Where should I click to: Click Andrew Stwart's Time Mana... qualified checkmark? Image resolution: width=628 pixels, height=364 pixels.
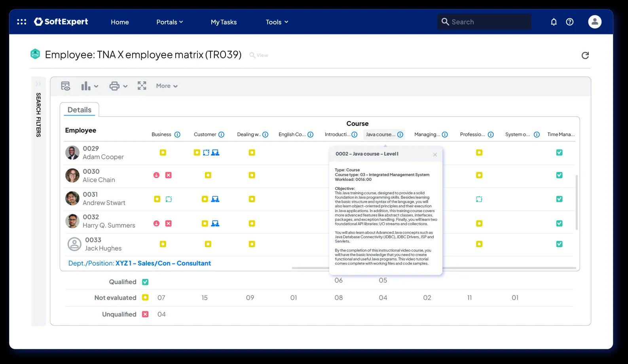pyautogui.click(x=559, y=199)
